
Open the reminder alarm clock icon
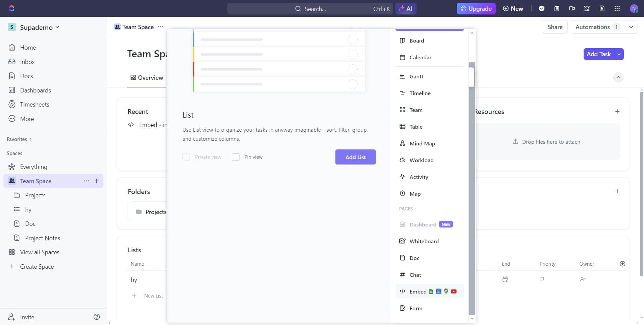pos(587,9)
